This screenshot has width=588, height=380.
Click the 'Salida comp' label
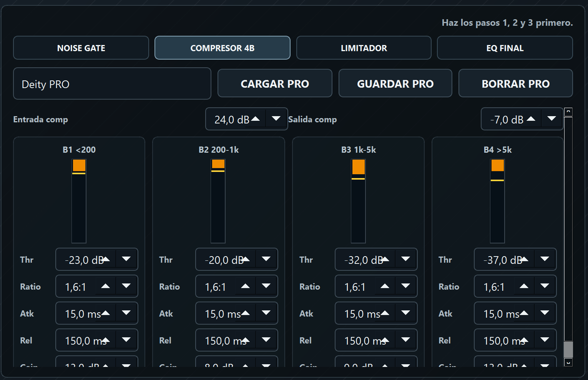click(312, 120)
